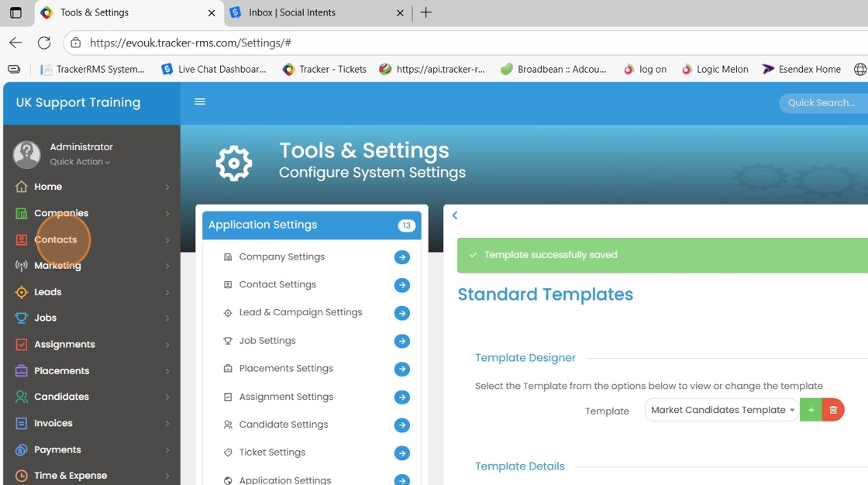Open Broadbean Adcourier bookmark
Screen dimensions: 868x485
point(553,69)
